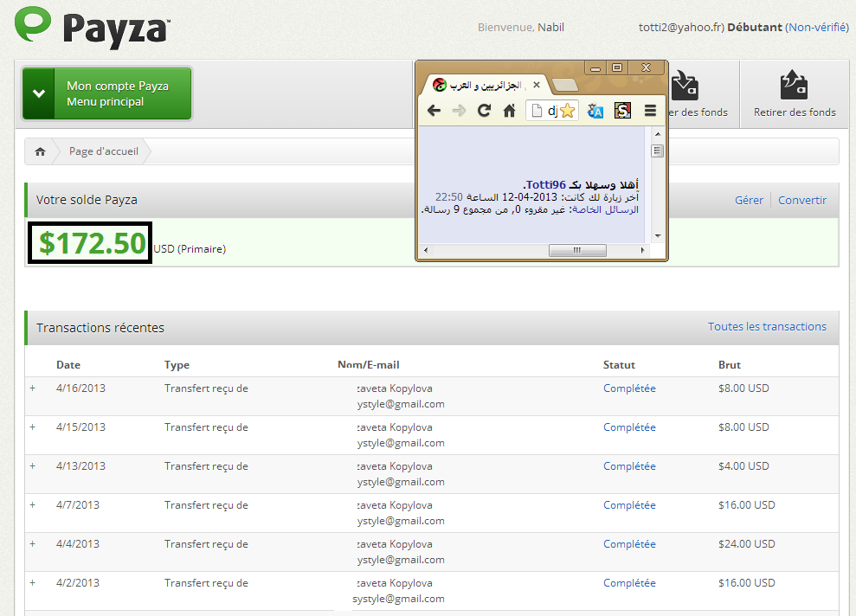Expand the 4/16/2013 transaction row
This screenshot has height=616, width=856.
(33, 388)
